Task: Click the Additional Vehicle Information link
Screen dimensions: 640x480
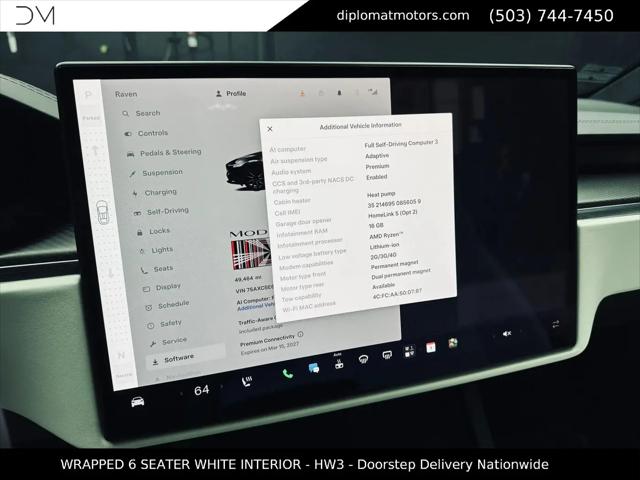Action: click(256, 307)
